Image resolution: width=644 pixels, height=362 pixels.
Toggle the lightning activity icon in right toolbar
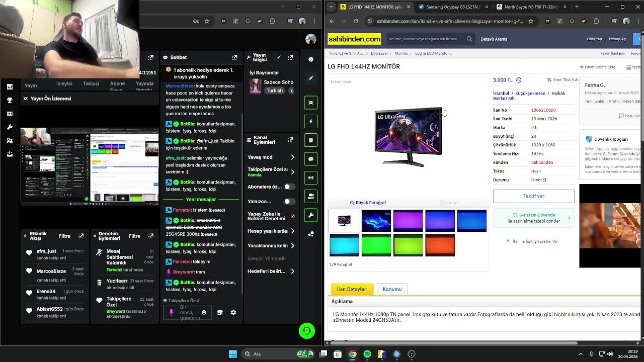click(x=311, y=121)
